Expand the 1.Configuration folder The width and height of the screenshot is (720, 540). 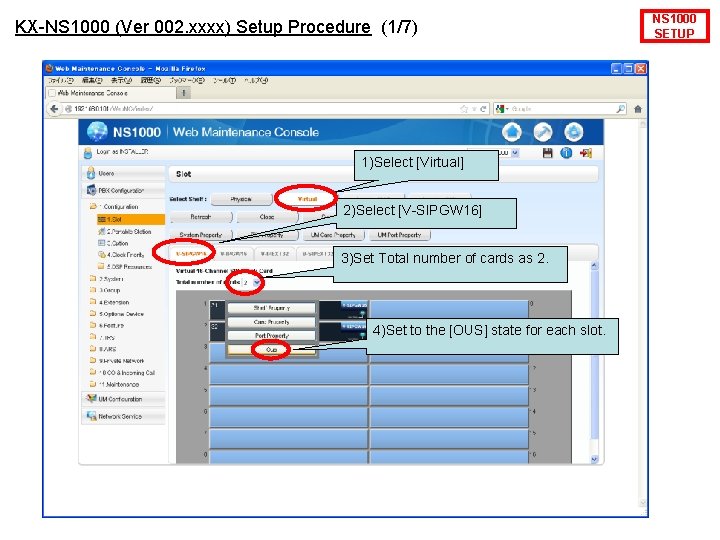pos(114,207)
